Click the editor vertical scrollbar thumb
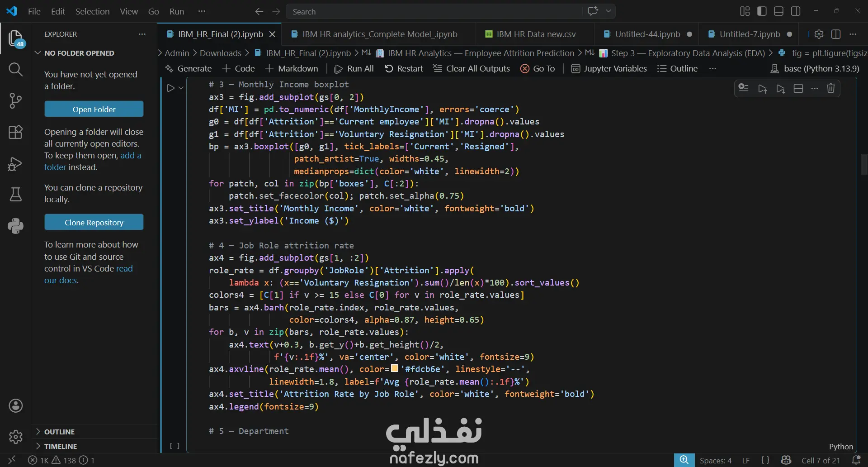Viewport: 868px width, 467px height. [x=864, y=165]
